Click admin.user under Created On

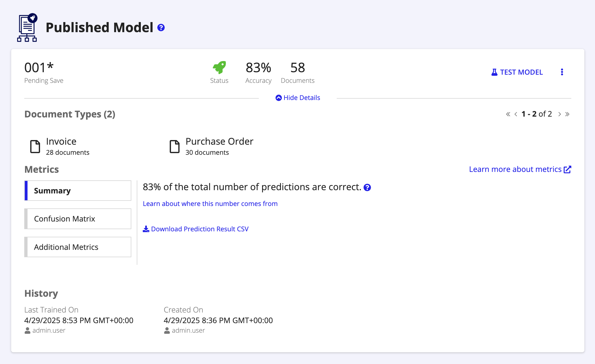(x=185, y=330)
